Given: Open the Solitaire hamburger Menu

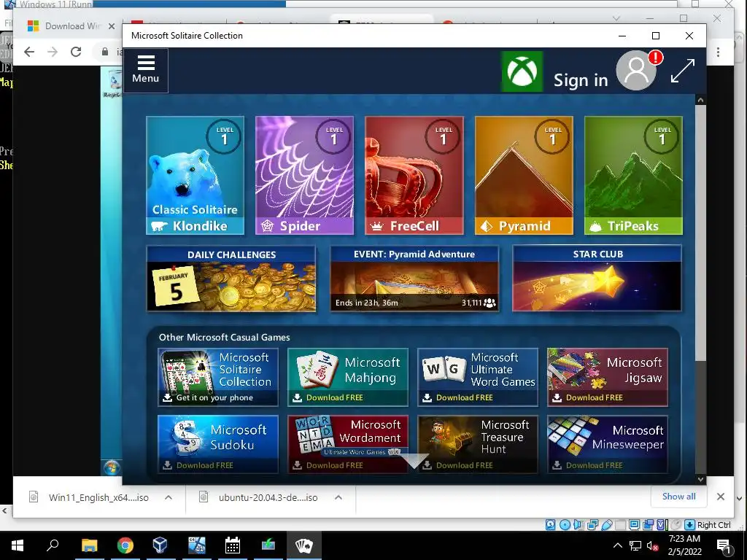Looking at the screenshot, I should [145, 70].
